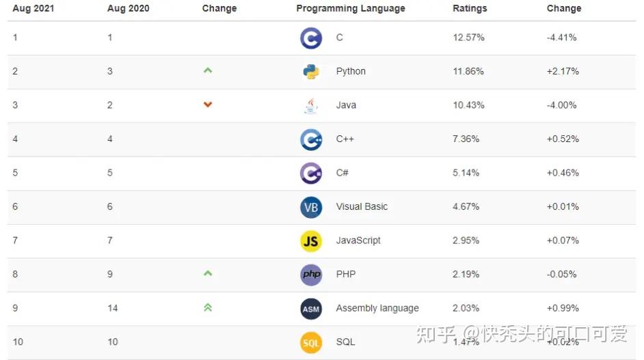The width and height of the screenshot is (644, 360).
Task: Select the Python language name
Action: coord(351,72)
